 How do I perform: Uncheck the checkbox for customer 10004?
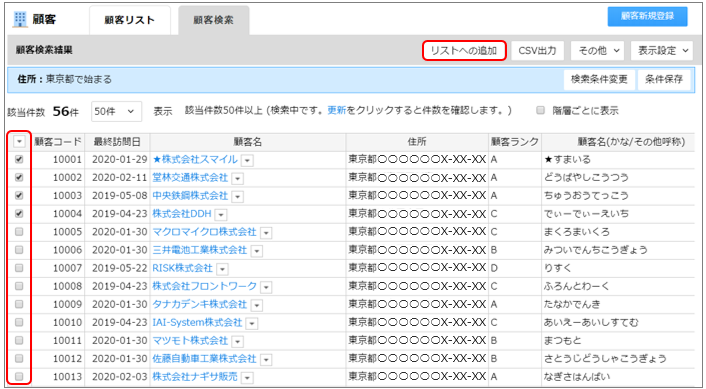pos(19,213)
